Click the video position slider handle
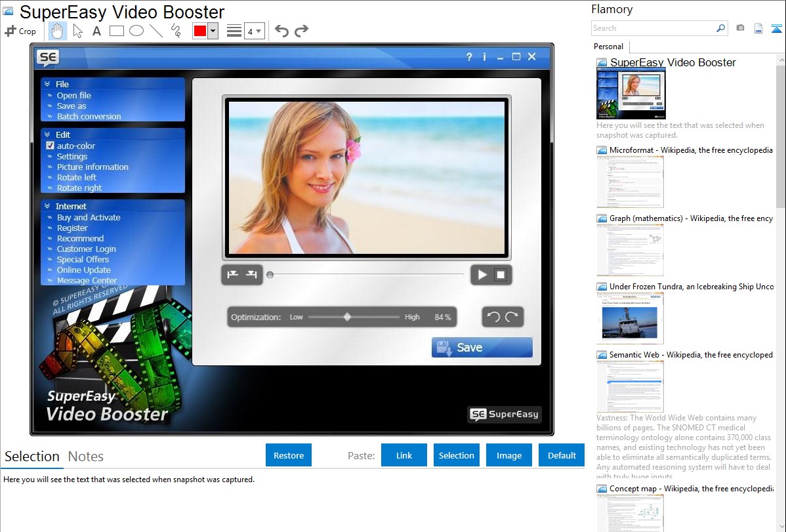 click(x=270, y=275)
